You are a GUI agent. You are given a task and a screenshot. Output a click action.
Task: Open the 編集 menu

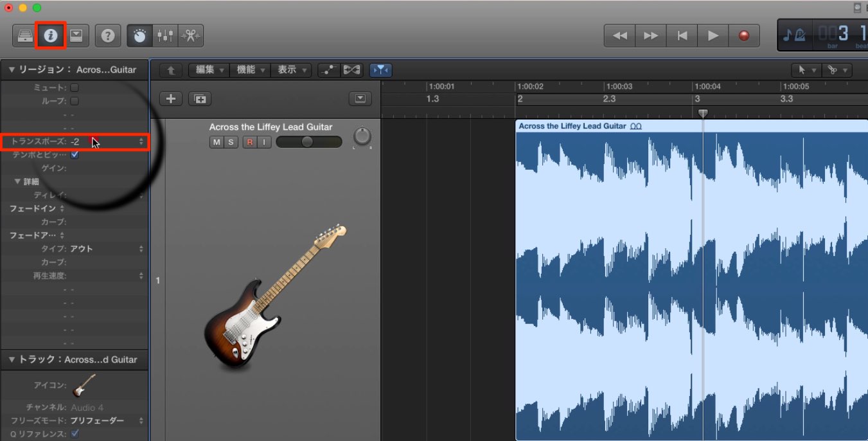click(x=210, y=70)
